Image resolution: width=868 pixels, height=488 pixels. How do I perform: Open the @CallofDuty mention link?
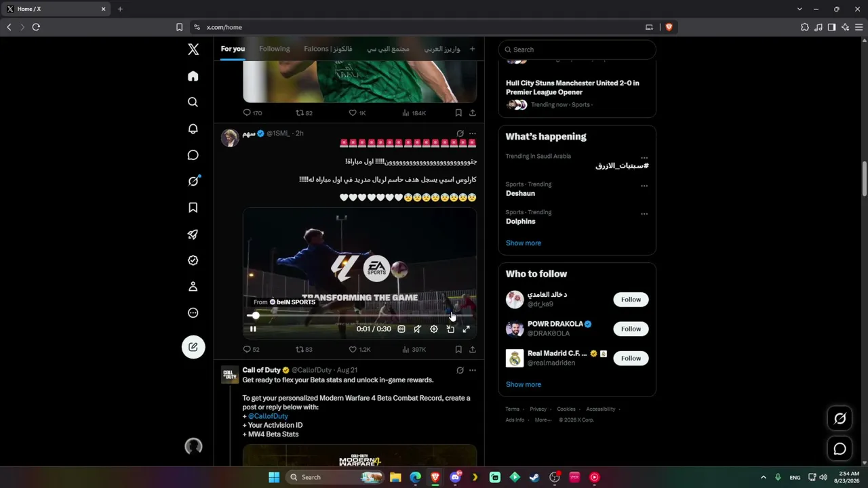pos(268,416)
